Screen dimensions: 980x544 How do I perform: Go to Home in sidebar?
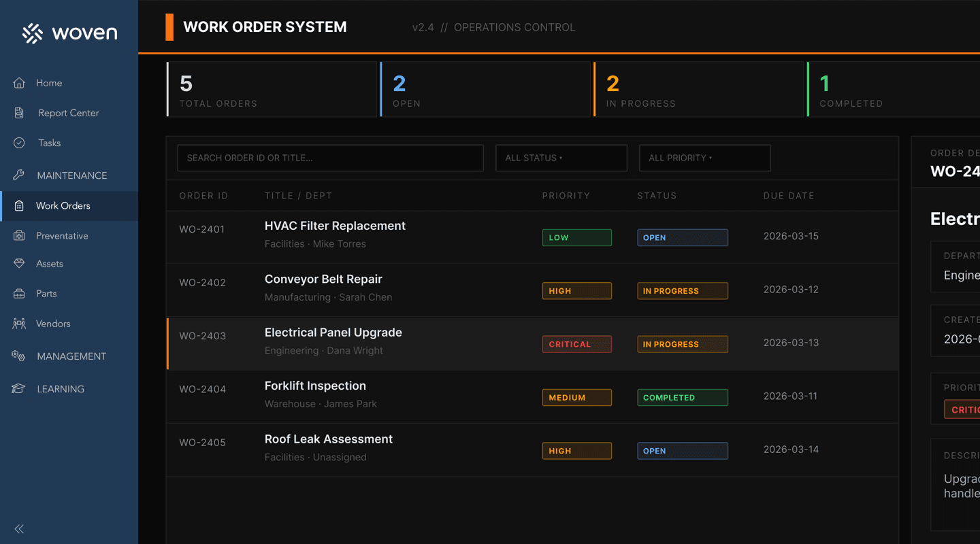pos(69,83)
